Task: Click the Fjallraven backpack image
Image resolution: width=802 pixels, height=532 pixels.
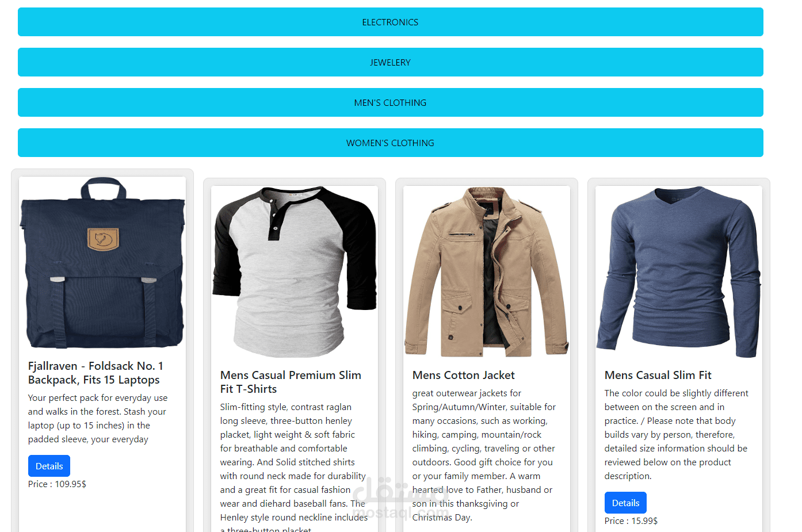Action: [x=102, y=263]
